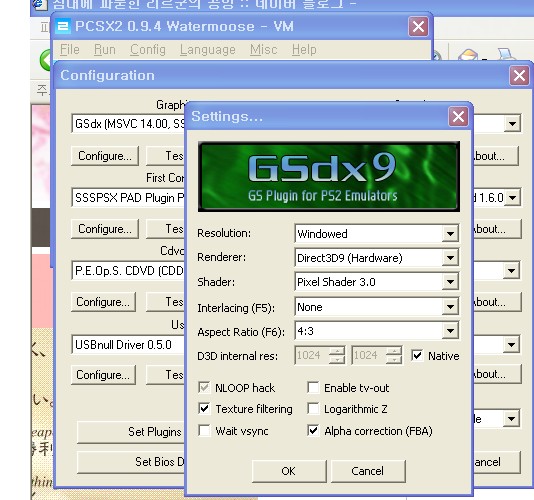Viewport: 534px width, 500px height.
Task: Toggle the Native checkbox
Action: click(x=417, y=356)
